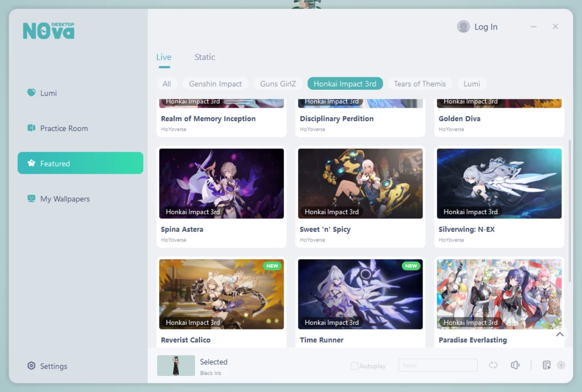
Task: Filter by Guns GirlZ
Action: [278, 84]
